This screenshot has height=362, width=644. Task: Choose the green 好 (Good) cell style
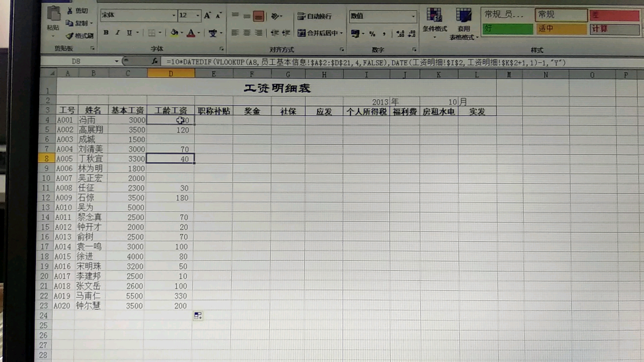click(508, 29)
